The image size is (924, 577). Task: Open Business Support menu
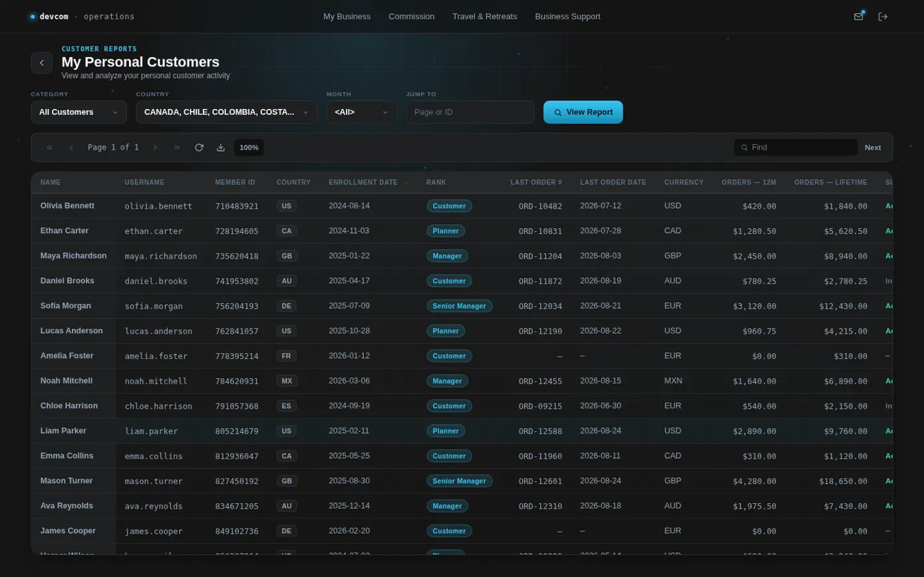[567, 17]
